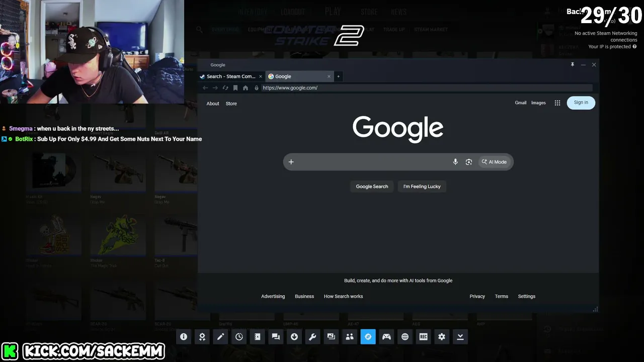Open the TRADE UP inventory tab
The image size is (644, 362).
pos(394,30)
